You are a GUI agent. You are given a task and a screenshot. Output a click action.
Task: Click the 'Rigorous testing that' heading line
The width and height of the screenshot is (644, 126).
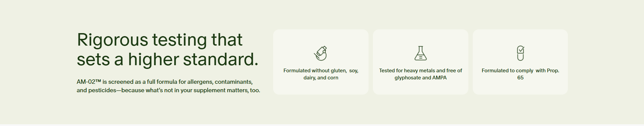(x=160, y=40)
